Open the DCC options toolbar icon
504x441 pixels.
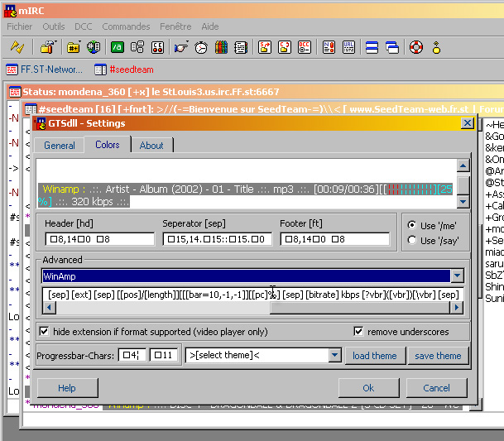(305, 47)
